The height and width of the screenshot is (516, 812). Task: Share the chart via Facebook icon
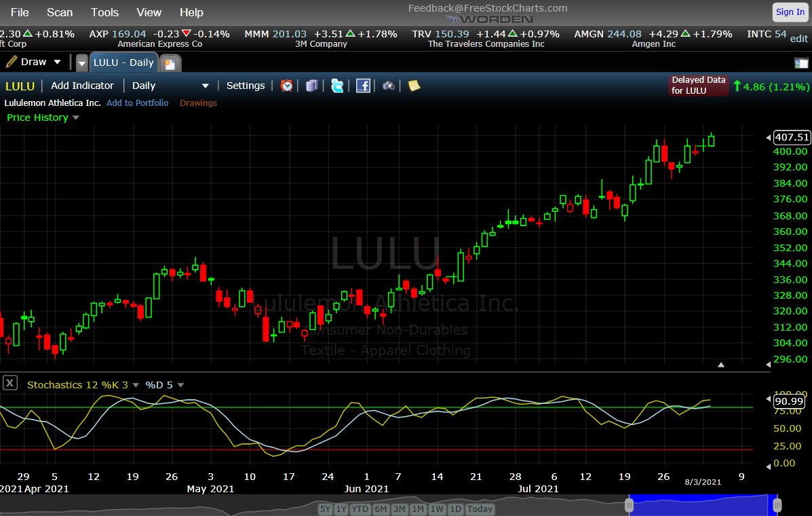click(x=363, y=86)
